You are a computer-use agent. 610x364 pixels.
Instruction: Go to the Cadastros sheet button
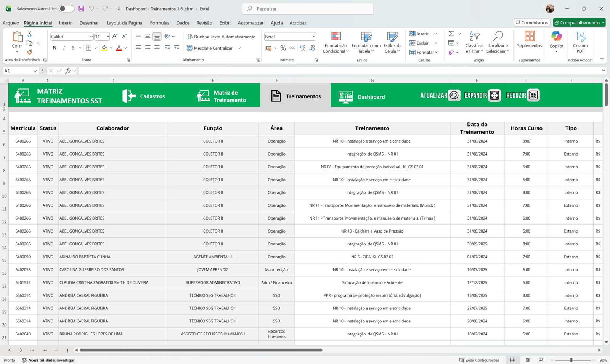click(x=144, y=96)
